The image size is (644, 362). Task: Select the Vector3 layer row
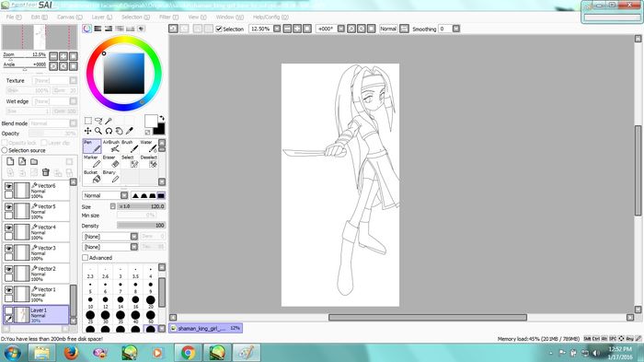click(x=36, y=252)
